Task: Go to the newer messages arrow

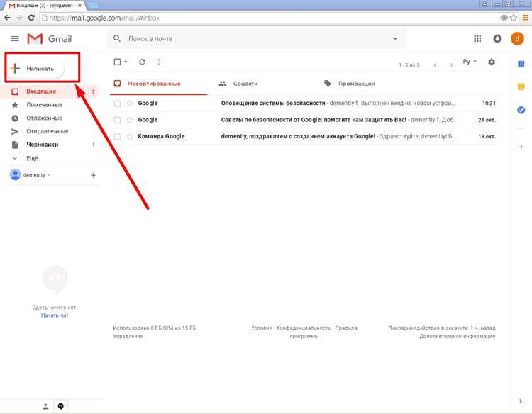Action: pyautogui.click(x=435, y=65)
